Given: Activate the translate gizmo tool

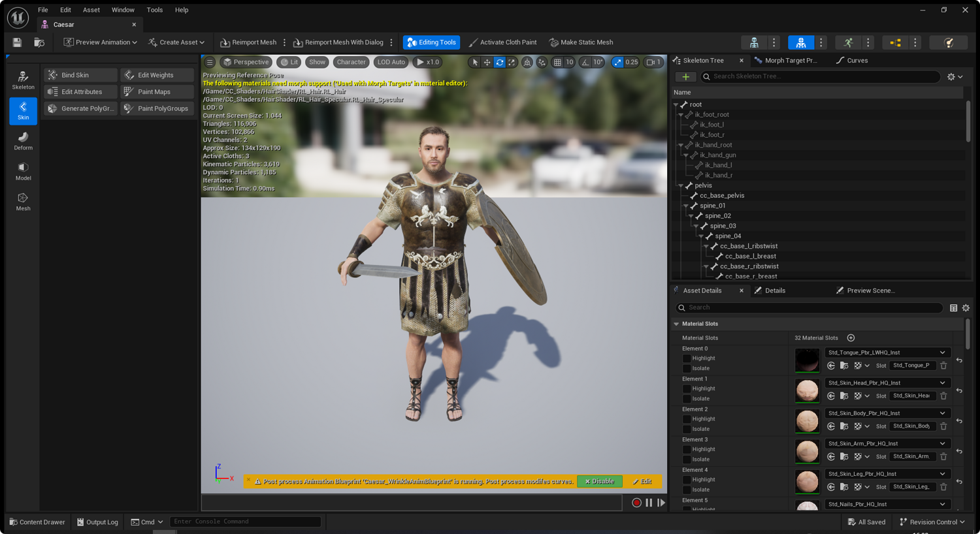Looking at the screenshot, I should [x=487, y=62].
